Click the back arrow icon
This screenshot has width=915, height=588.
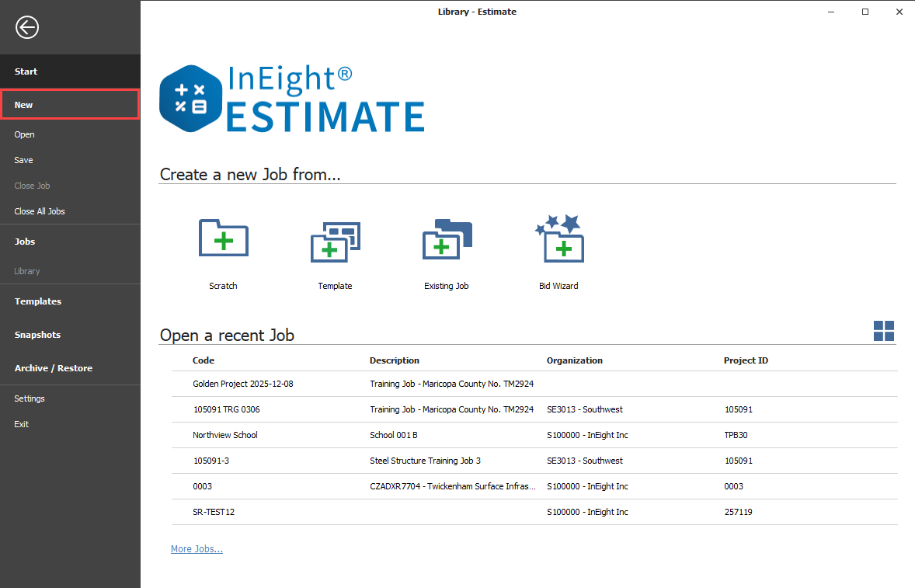pyautogui.click(x=27, y=28)
